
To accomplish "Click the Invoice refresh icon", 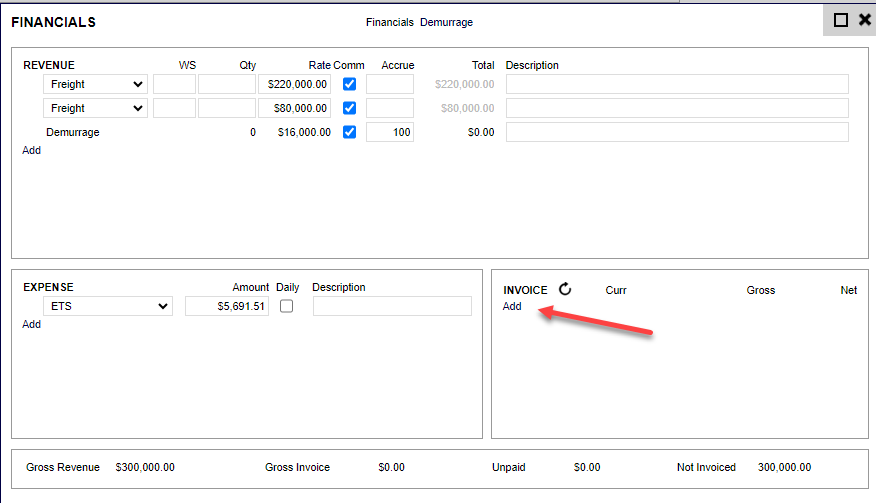I will (x=565, y=290).
